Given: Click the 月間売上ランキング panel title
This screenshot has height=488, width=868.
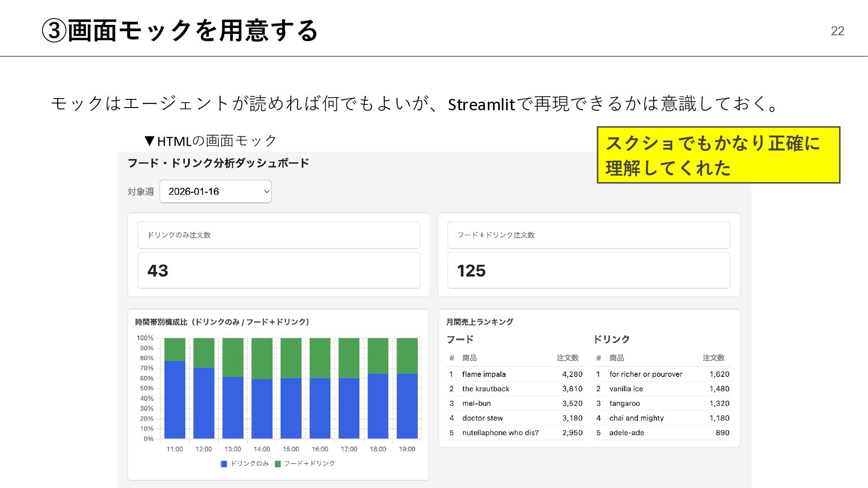Looking at the screenshot, I should (480, 322).
